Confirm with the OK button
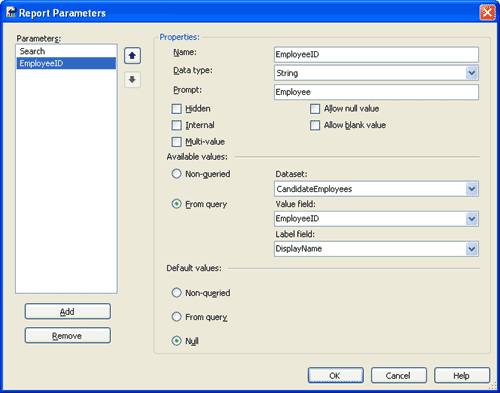This screenshot has height=393, width=500. click(x=336, y=375)
